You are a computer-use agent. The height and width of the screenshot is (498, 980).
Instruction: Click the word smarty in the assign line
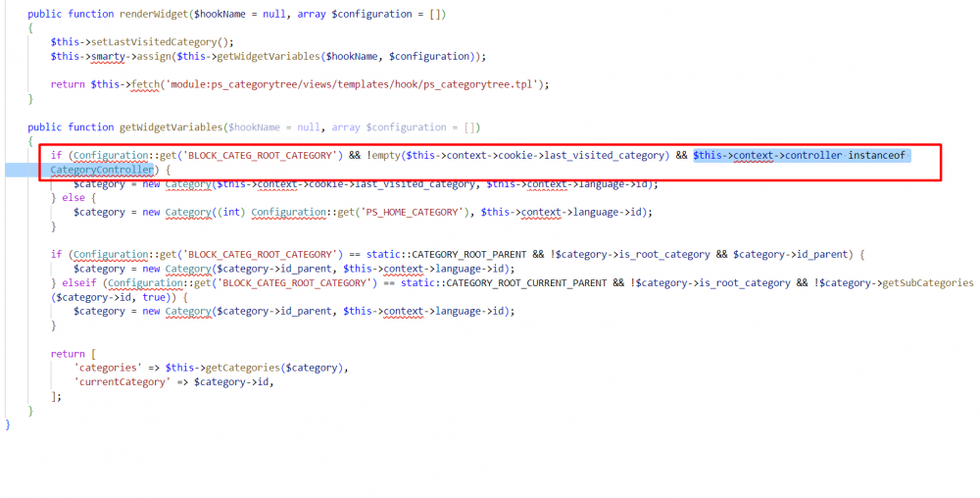[108, 56]
